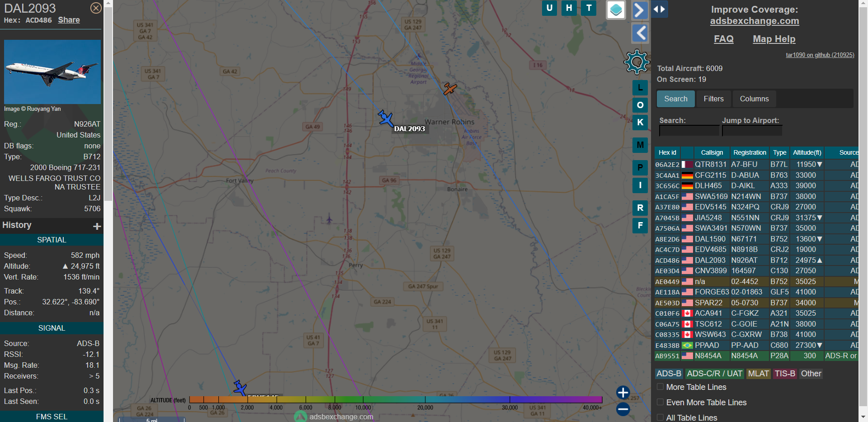Toggle the M map option button
The height and width of the screenshot is (422, 868).
640,145
